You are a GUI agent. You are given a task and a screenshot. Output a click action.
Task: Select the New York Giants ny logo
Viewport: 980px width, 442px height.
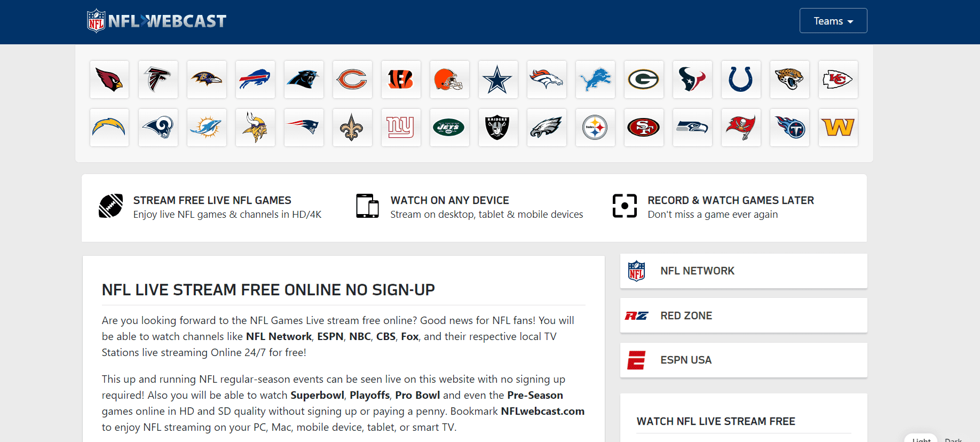pos(401,128)
